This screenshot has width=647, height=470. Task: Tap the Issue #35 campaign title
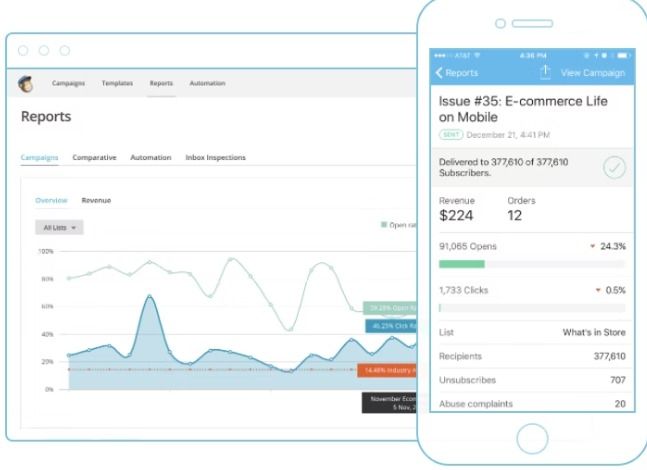(523, 109)
